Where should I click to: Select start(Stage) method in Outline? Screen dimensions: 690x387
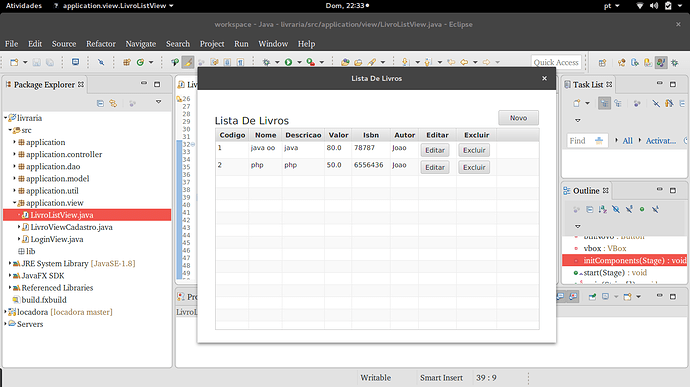tap(615, 273)
